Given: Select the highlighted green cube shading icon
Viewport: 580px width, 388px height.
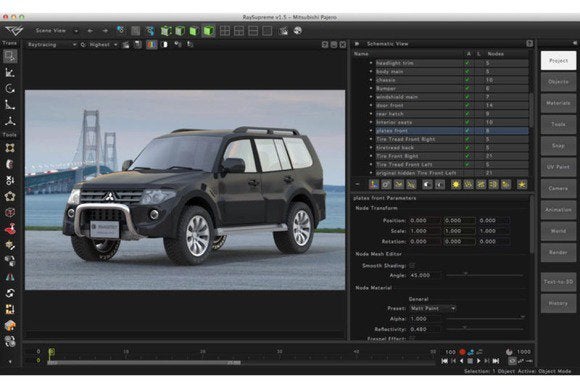Looking at the screenshot, I should [209, 31].
